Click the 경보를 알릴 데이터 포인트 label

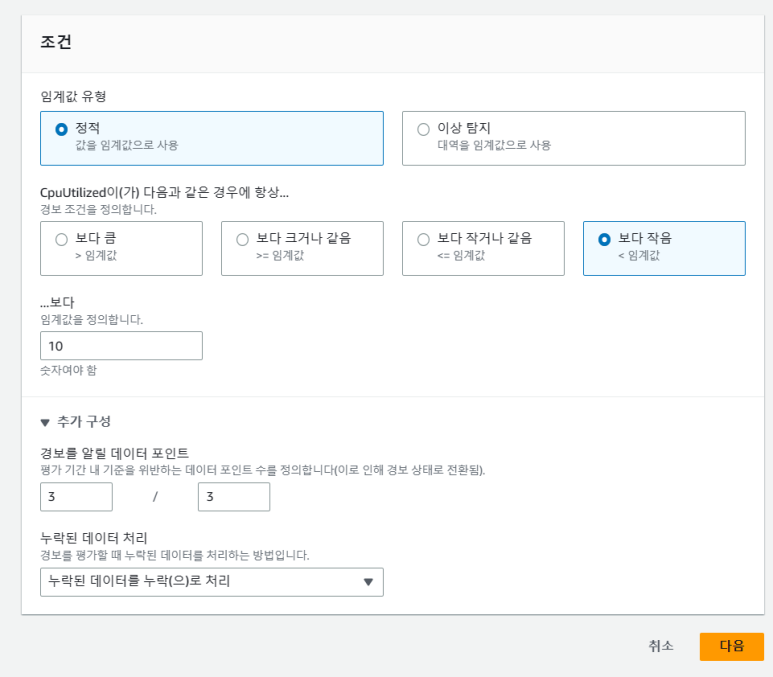[114, 453]
